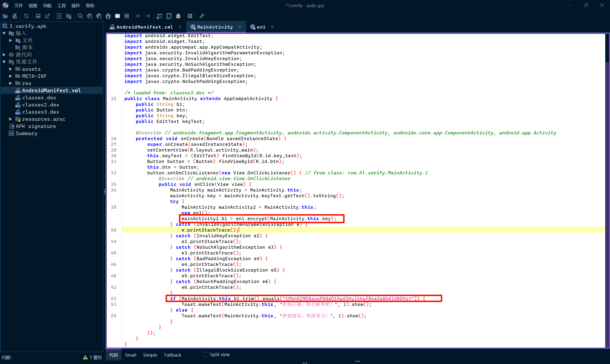The image size is (610, 364).
Task: Go to AndroidManifest M icon
Action: (x=127, y=16)
